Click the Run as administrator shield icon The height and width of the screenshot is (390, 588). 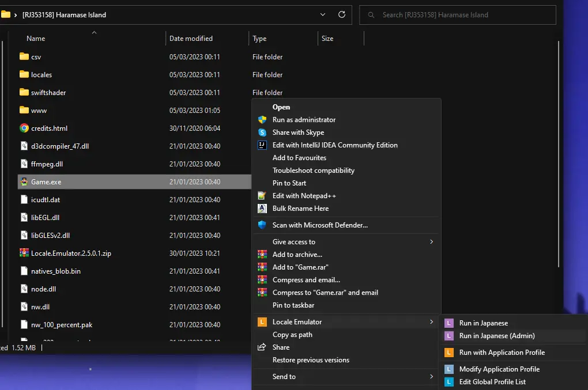pos(262,120)
